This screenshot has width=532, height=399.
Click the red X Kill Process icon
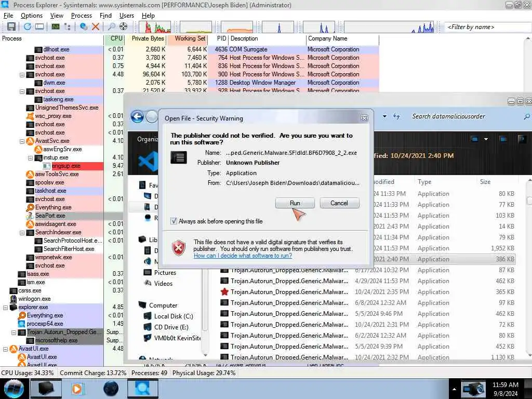(96, 26)
